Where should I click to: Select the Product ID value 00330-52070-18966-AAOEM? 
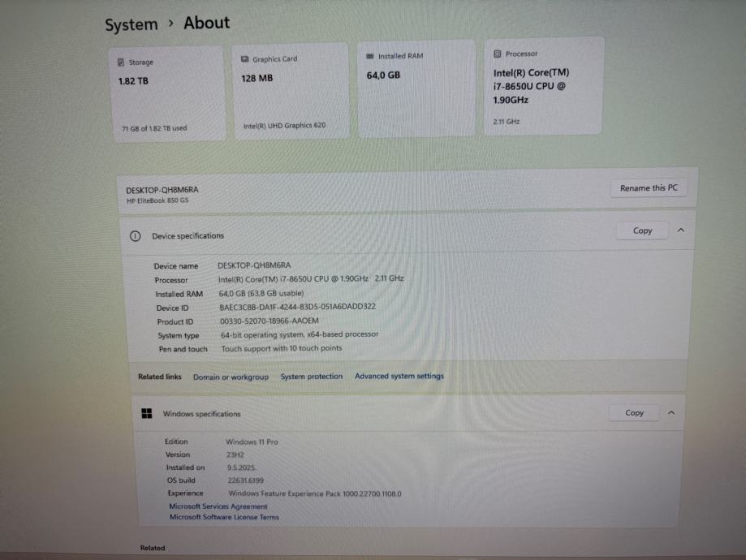tap(270, 321)
